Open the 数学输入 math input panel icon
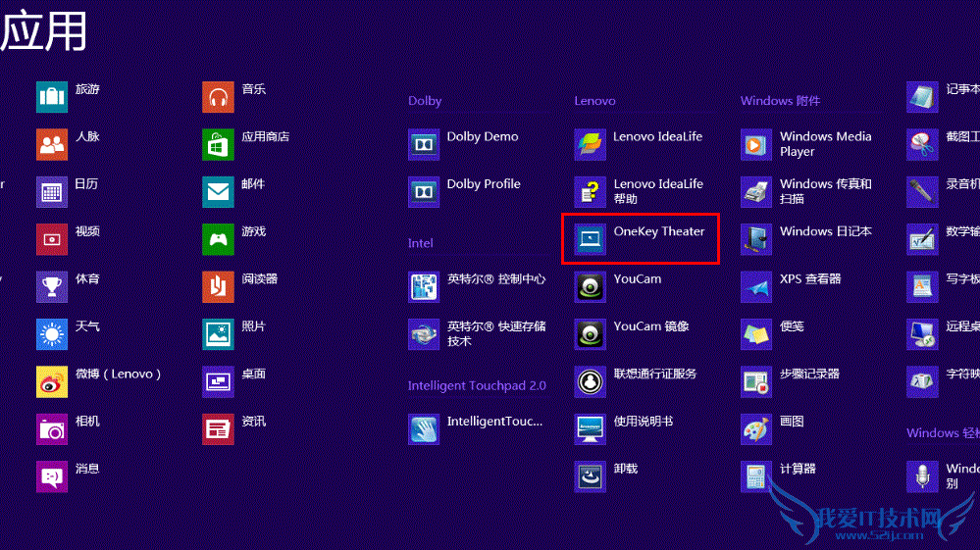Viewport: 980px width, 550px height. (922, 239)
